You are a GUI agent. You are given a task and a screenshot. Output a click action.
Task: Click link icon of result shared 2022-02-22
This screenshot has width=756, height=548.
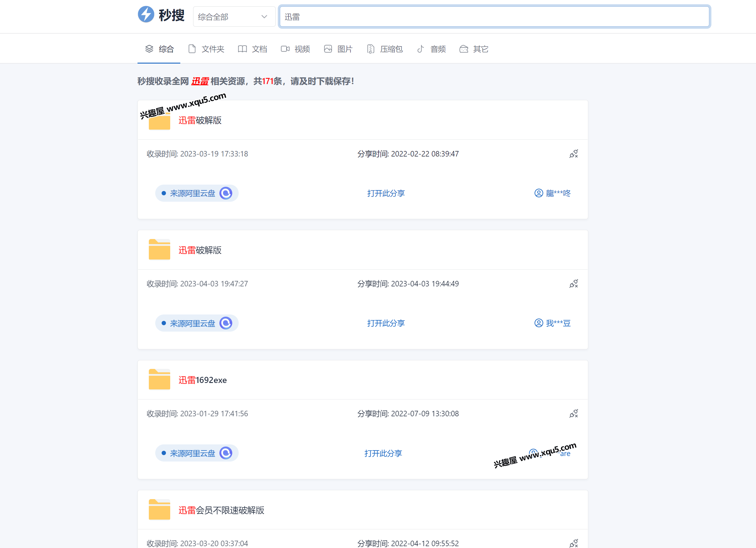(573, 154)
